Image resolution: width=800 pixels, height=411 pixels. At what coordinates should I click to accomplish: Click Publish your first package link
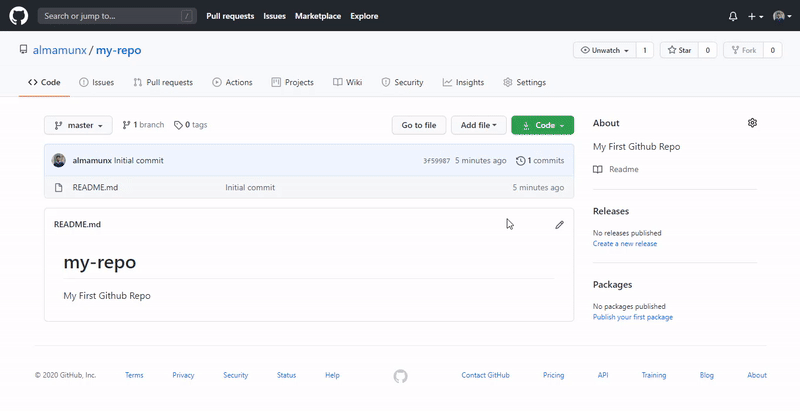pos(633,317)
